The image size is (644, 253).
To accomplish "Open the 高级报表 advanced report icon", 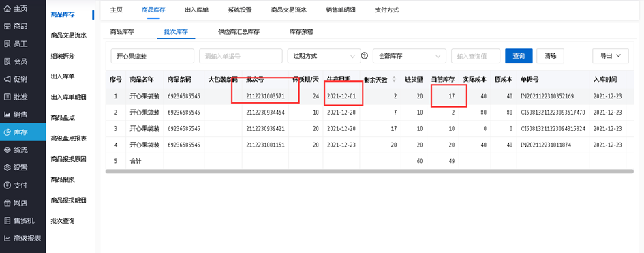I will click(7, 238).
